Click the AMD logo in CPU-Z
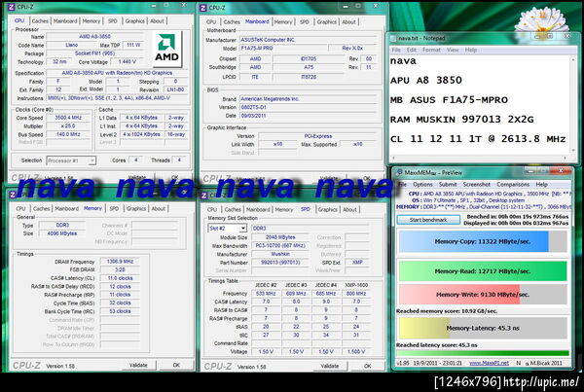Viewport: 584px width, 392px height. pyautogui.click(x=166, y=49)
